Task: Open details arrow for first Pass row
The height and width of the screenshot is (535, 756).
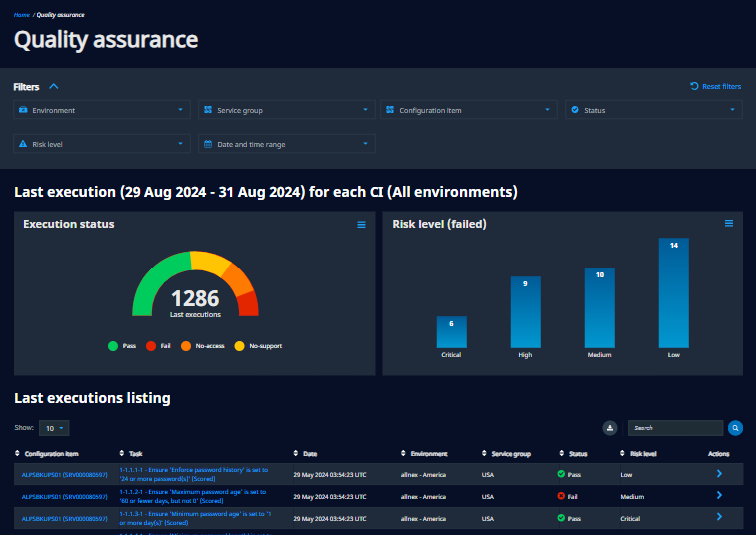Action: (719, 475)
